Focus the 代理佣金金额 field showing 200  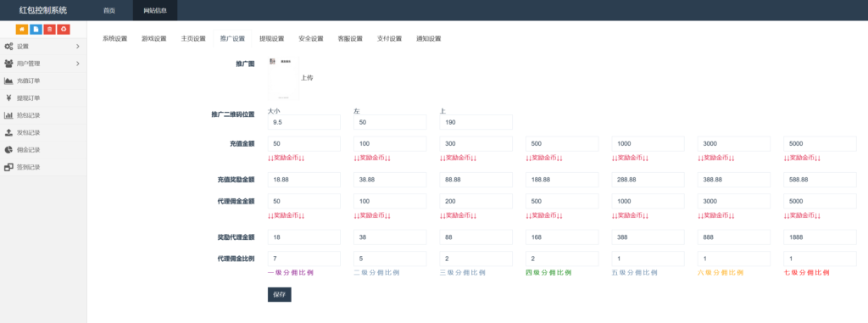(476, 201)
